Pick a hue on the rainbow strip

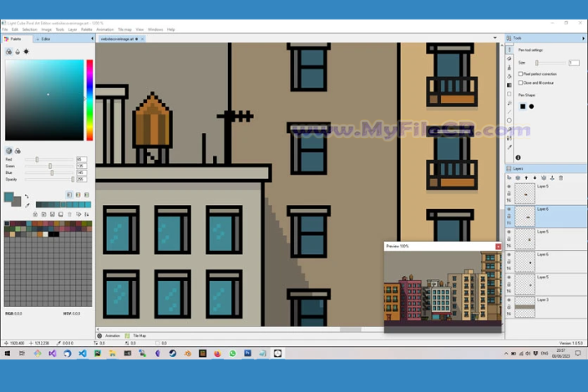pos(90,100)
